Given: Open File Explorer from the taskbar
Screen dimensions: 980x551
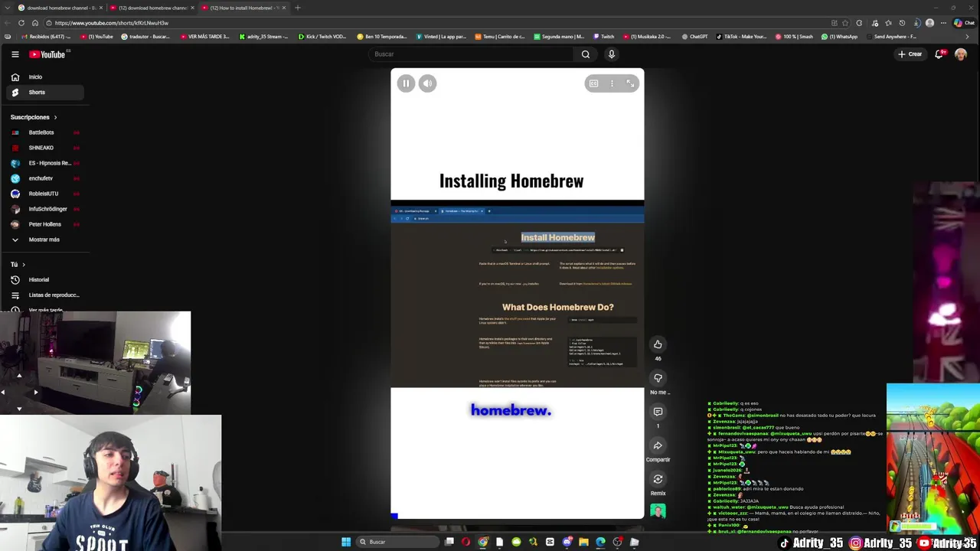Looking at the screenshot, I should 583,542.
